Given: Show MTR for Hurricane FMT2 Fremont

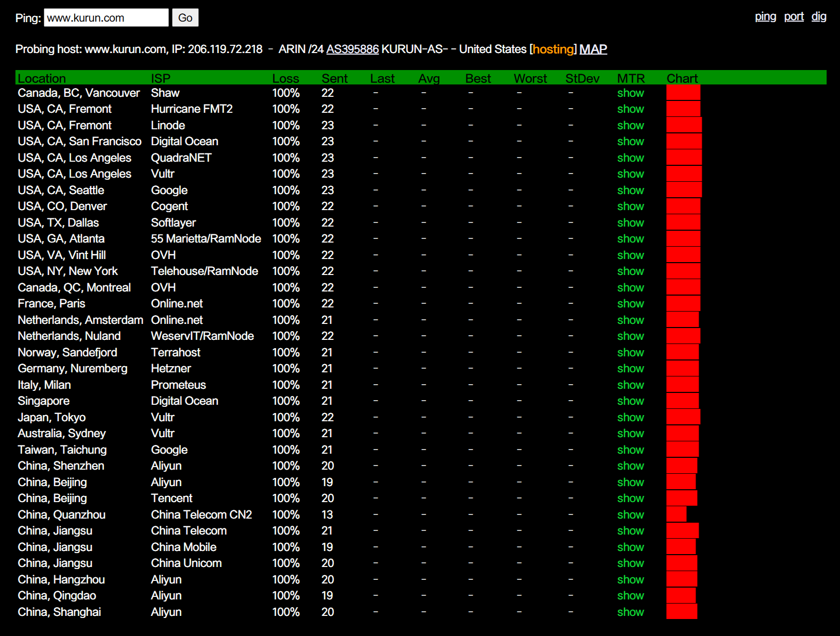Looking at the screenshot, I should (x=630, y=109).
